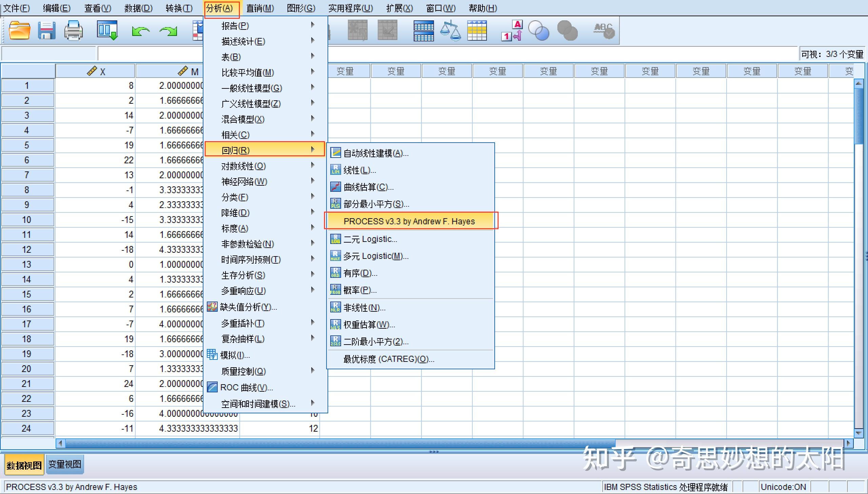
Task: Redo the last action
Action: [x=168, y=30]
